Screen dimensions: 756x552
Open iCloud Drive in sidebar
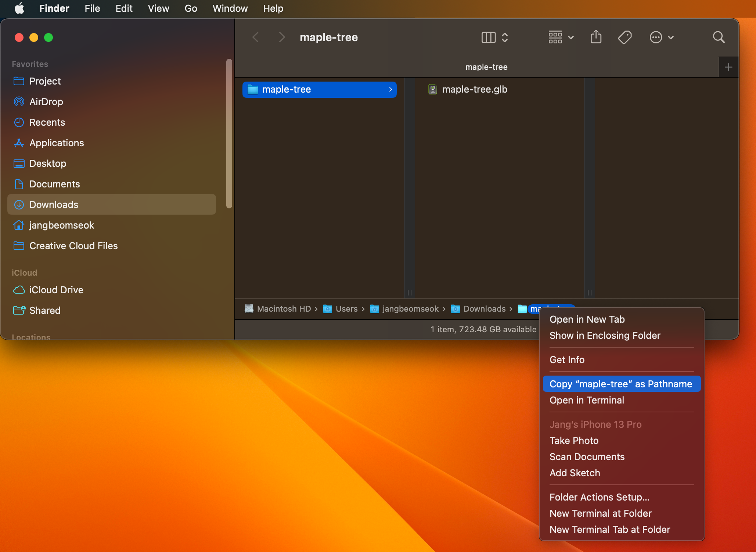56,290
